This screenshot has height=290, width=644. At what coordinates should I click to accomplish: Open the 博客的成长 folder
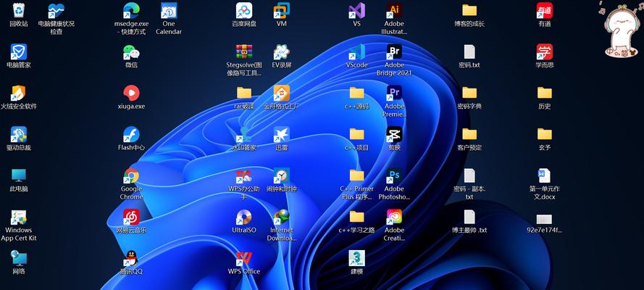click(x=469, y=11)
